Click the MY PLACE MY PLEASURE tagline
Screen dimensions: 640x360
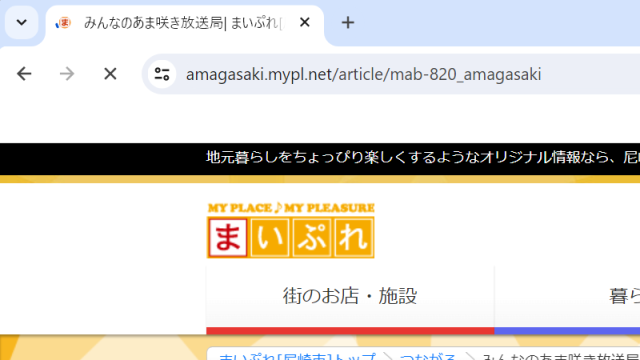click(x=291, y=208)
